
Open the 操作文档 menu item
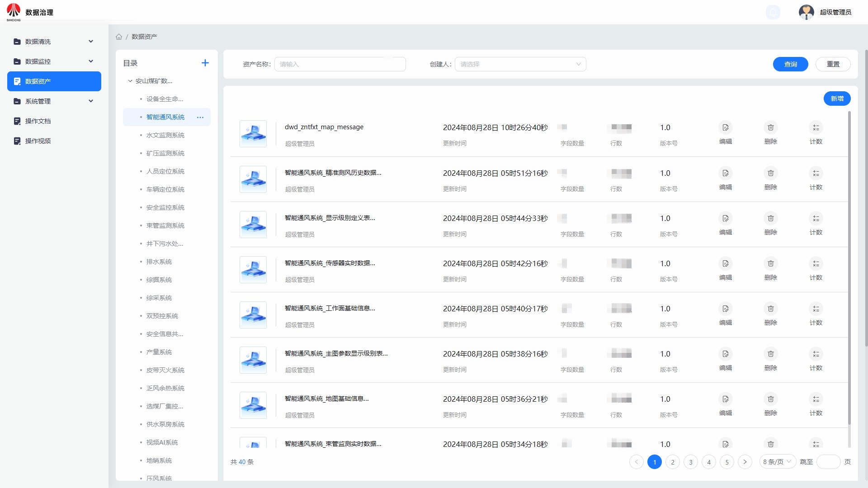point(38,121)
